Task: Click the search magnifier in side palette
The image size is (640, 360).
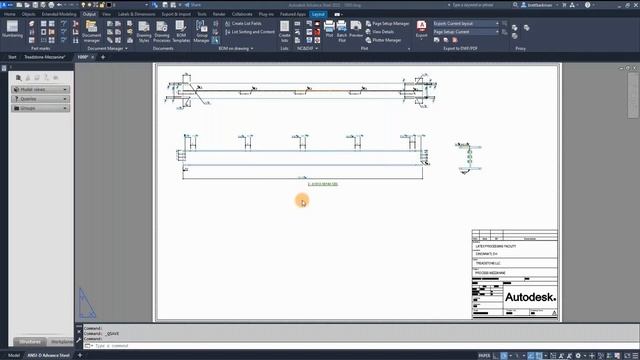Action: point(18,78)
